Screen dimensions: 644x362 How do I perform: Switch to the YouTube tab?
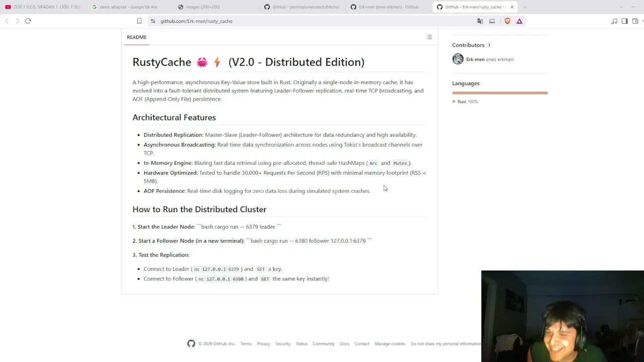pos(43,7)
